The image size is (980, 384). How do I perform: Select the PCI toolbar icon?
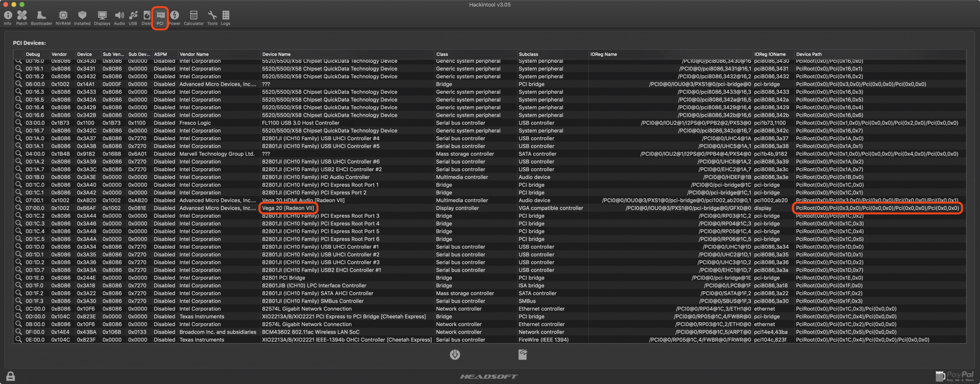160,18
